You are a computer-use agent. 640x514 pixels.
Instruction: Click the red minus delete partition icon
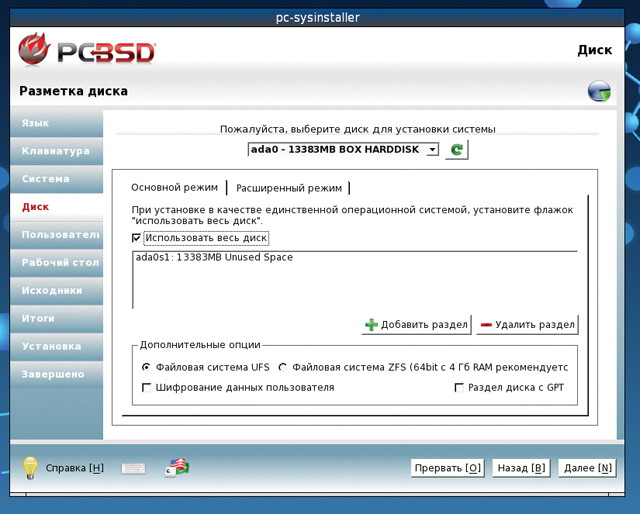pos(487,325)
